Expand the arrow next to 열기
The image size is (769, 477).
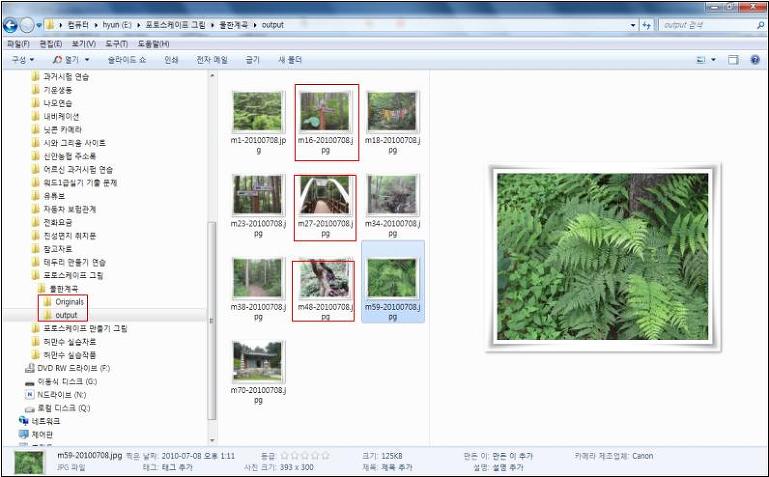pos(87,60)
